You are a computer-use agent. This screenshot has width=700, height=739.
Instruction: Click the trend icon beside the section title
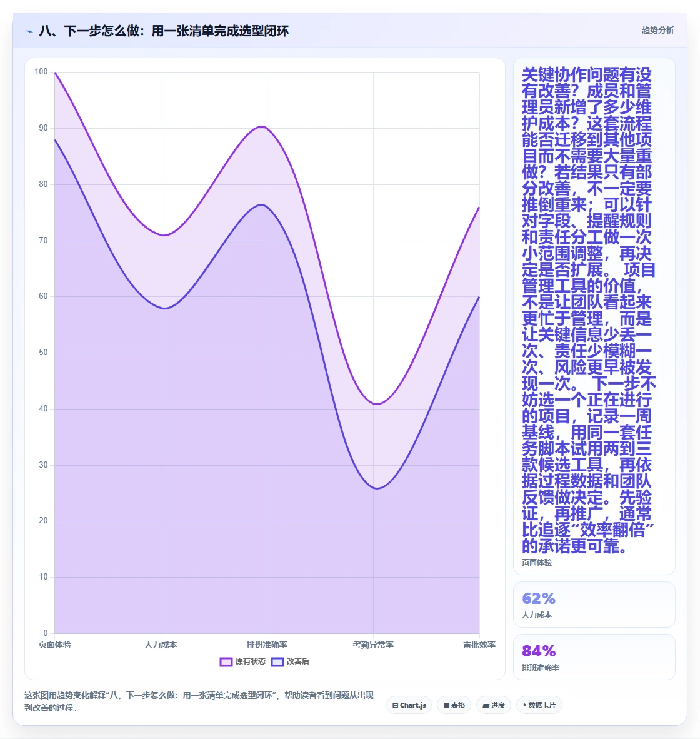tap(29, 32)
